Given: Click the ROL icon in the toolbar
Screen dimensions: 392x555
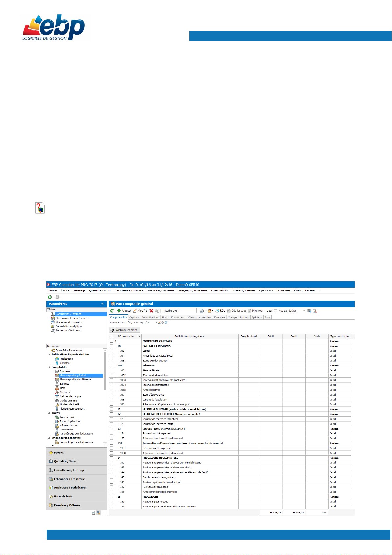Looking at the screenshot, I should (x=217, y=311).
